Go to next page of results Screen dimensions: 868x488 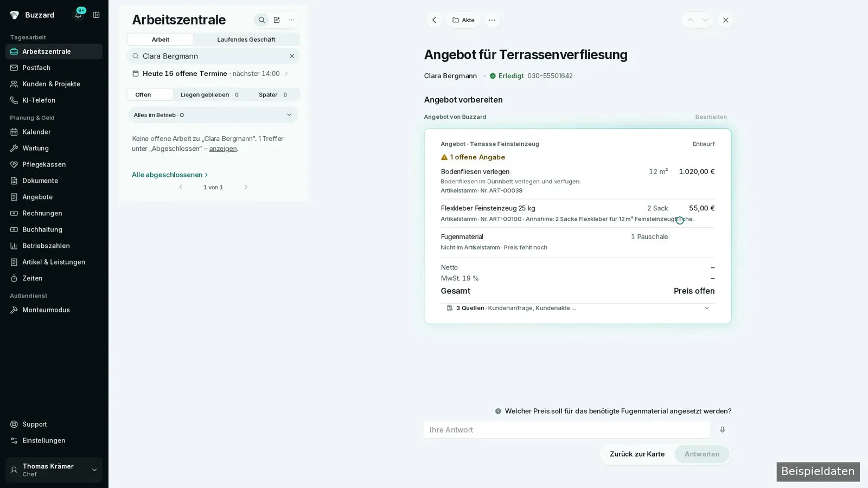tap(246, 187)
